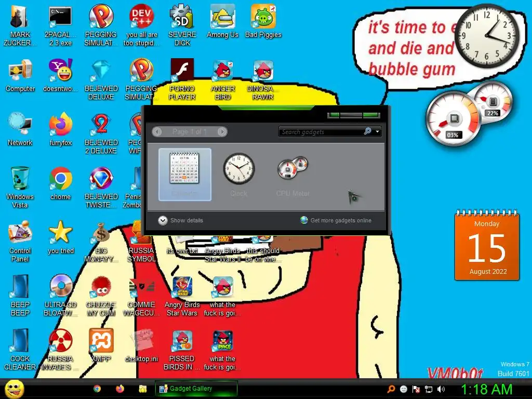Open the Among Us desktop icon

(x=222, y=21)
